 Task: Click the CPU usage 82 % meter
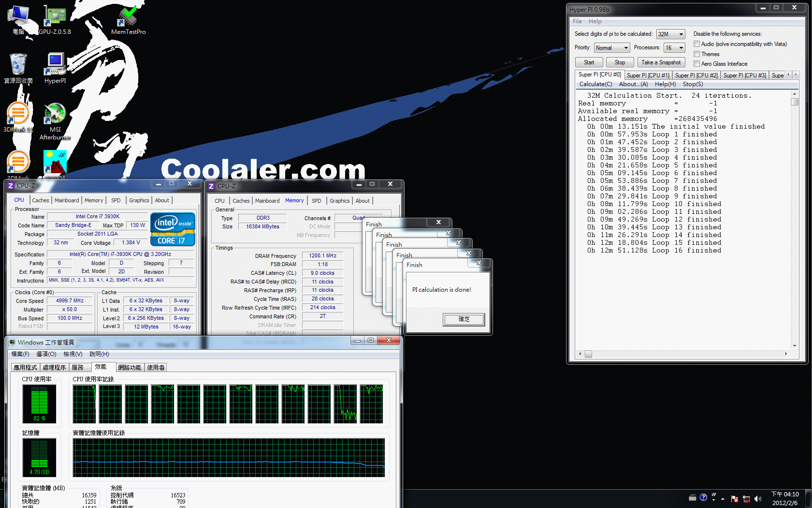(39, 404)
